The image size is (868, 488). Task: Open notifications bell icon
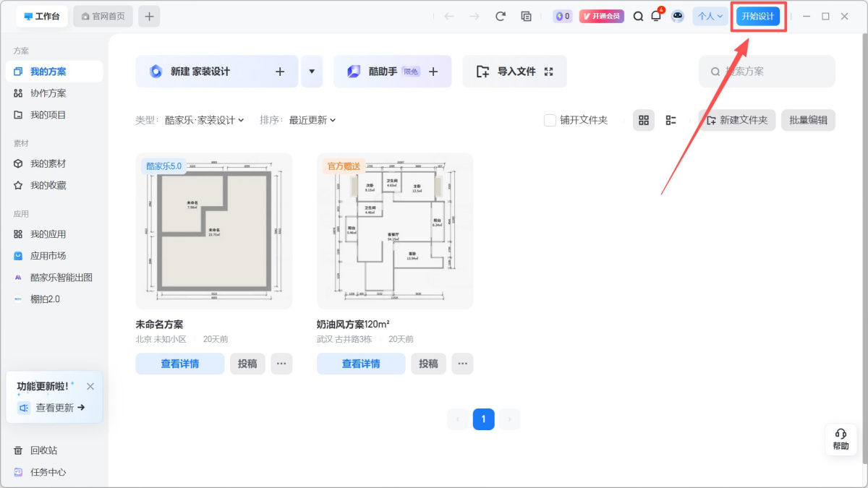coord(656,17)
